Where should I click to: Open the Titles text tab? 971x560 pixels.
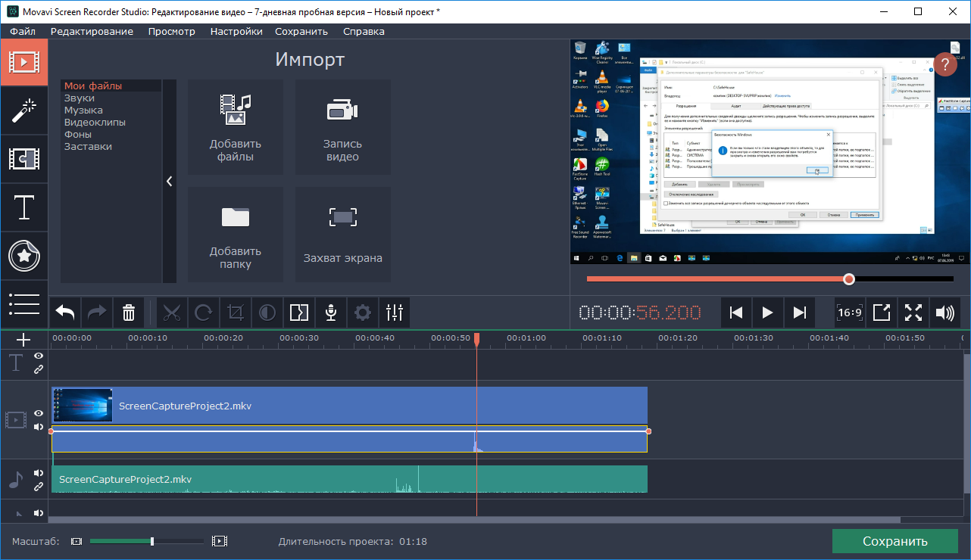[x=23, y=207]
